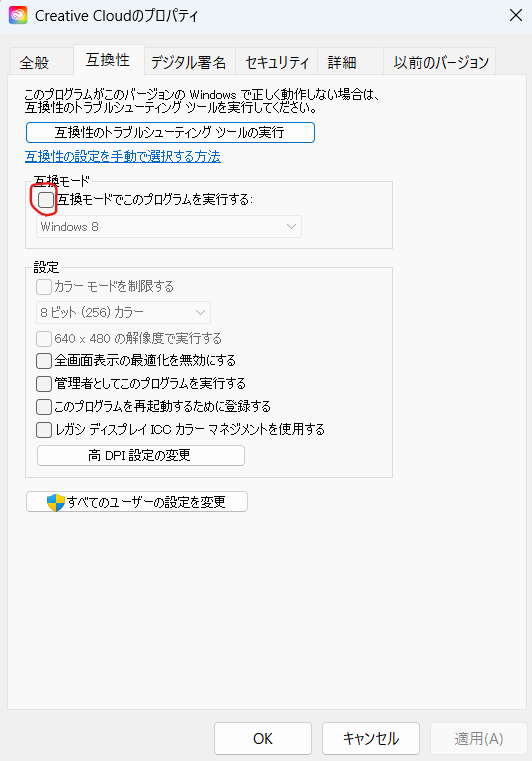The height and width of the screenshot is (761, 532).
Task: Click the Creative Cloud icon in title bar
Action: 18,16
